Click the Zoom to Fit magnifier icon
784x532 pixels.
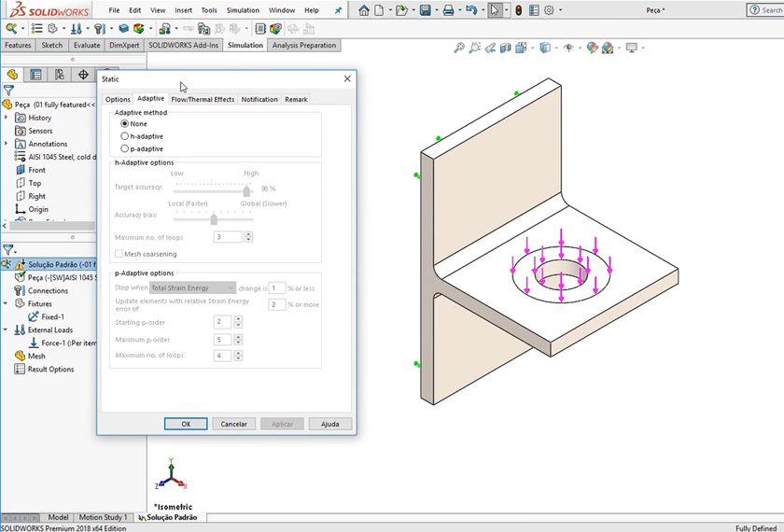point(458,48)
